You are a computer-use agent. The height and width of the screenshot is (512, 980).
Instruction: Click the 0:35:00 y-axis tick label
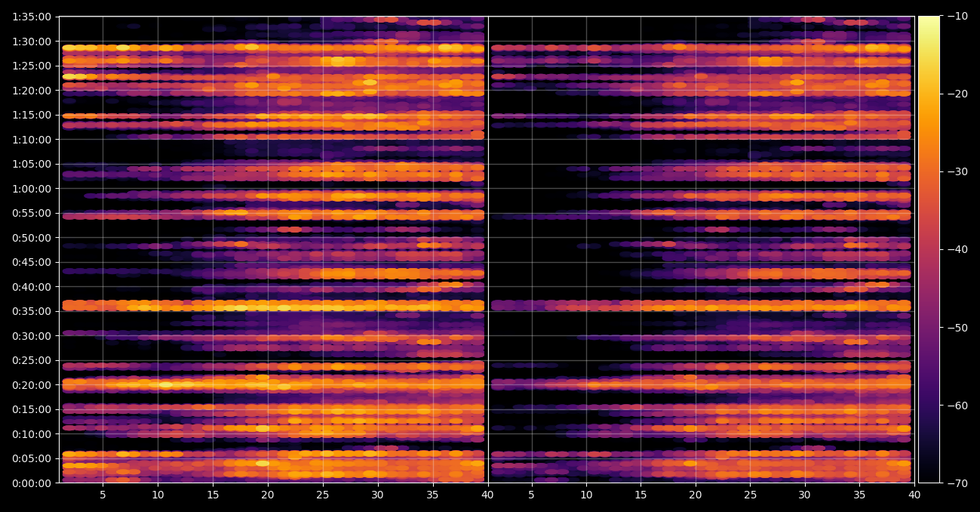click(32, 311)
